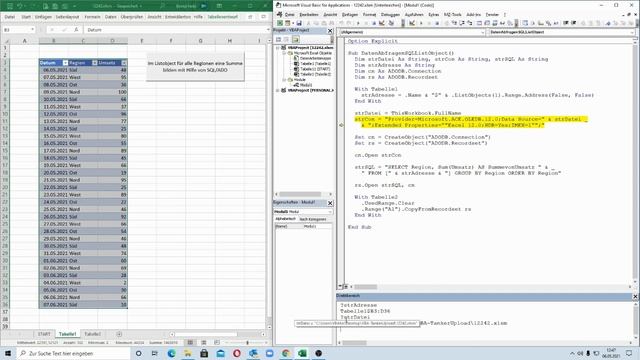Select the Nach Kategorien properties tab
640x360 pixels.
coord(313,219)
